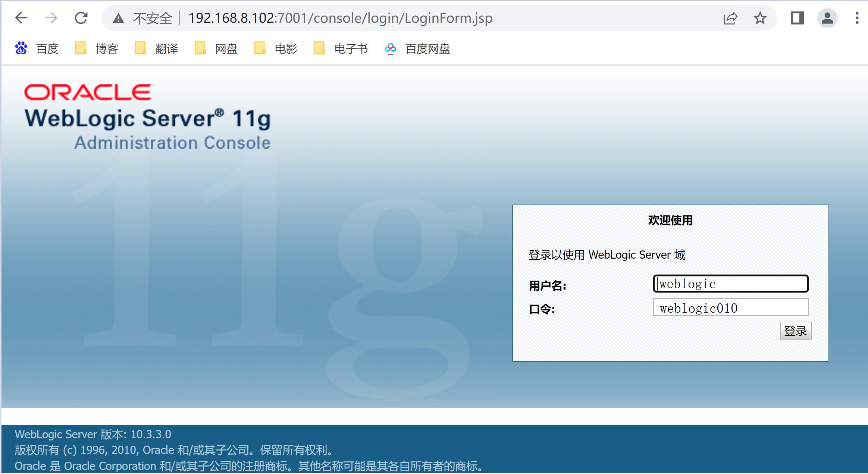
Task: Click the 口令 password field
Action: 731,307
